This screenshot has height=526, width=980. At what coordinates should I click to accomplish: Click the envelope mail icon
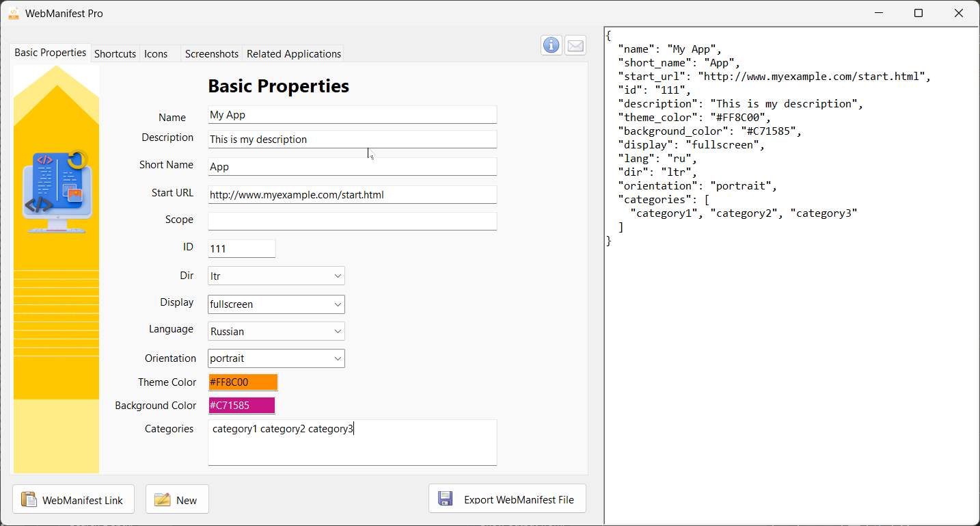click(575, 45)
